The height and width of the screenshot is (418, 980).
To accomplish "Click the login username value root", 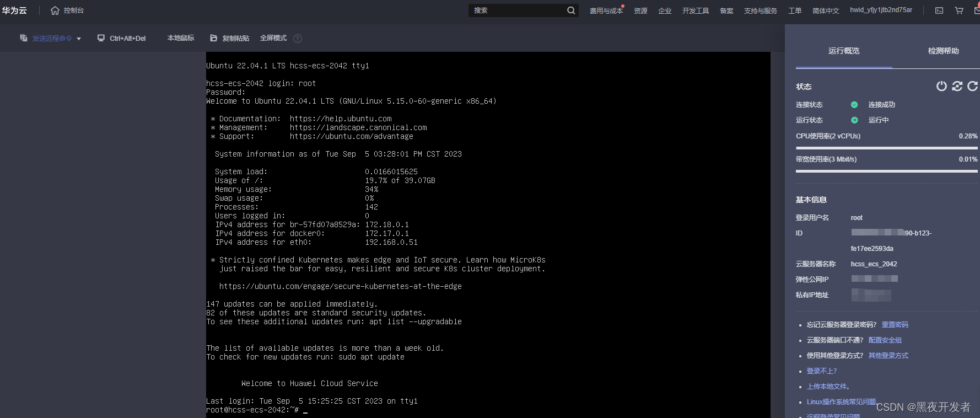I will [857, 218].
